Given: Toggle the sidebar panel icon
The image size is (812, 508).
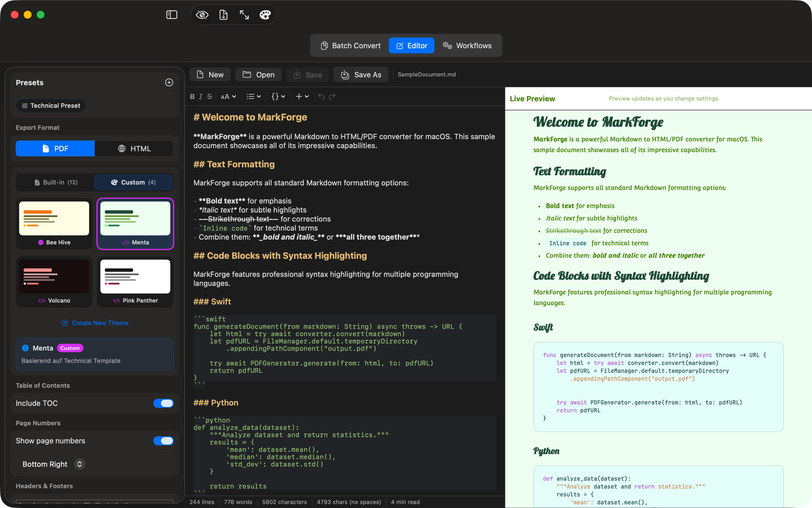Looking at the screenshot, I should [x=171, y=15].
